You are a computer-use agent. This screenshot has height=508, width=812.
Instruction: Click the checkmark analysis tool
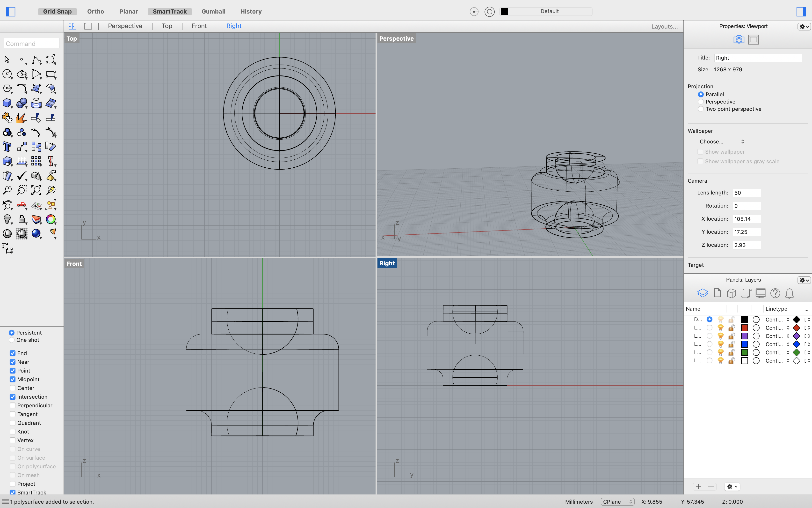coord(22,176)
